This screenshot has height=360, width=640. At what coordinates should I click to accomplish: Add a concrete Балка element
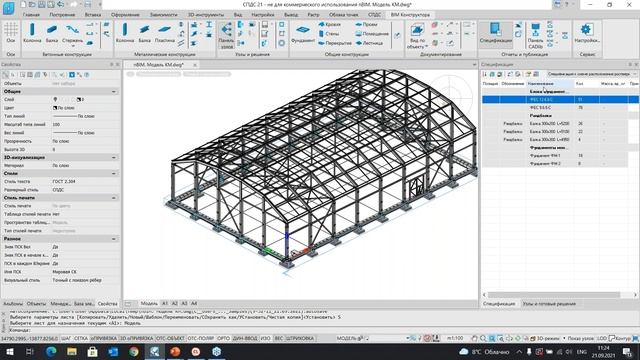[52, 33]
